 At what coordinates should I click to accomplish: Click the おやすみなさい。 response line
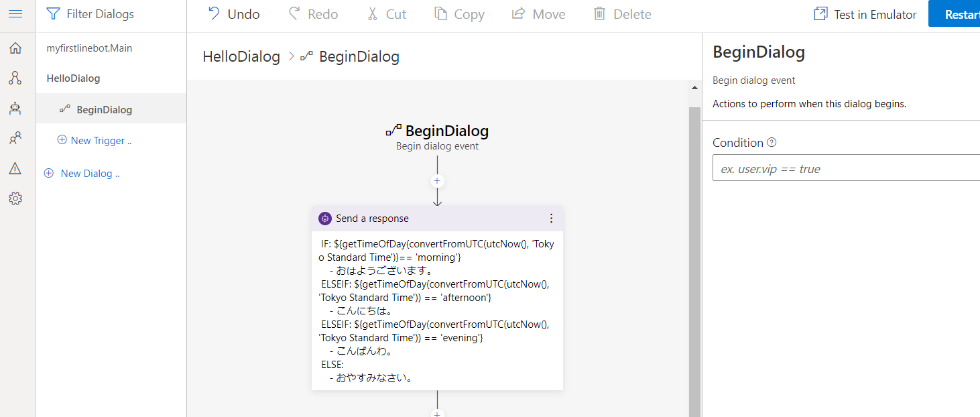[373, 377]
